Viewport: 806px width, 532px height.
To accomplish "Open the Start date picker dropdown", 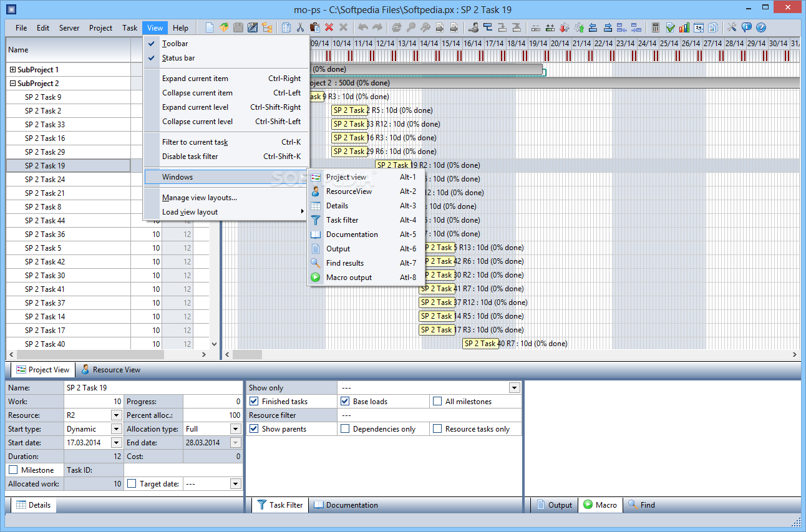I will click(116, 443).
